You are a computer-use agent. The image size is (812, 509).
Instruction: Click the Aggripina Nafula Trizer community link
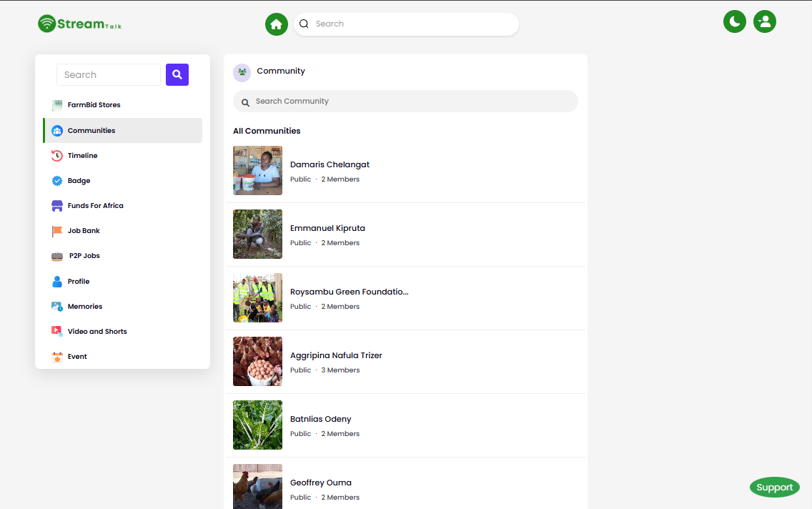click(336, 355)
